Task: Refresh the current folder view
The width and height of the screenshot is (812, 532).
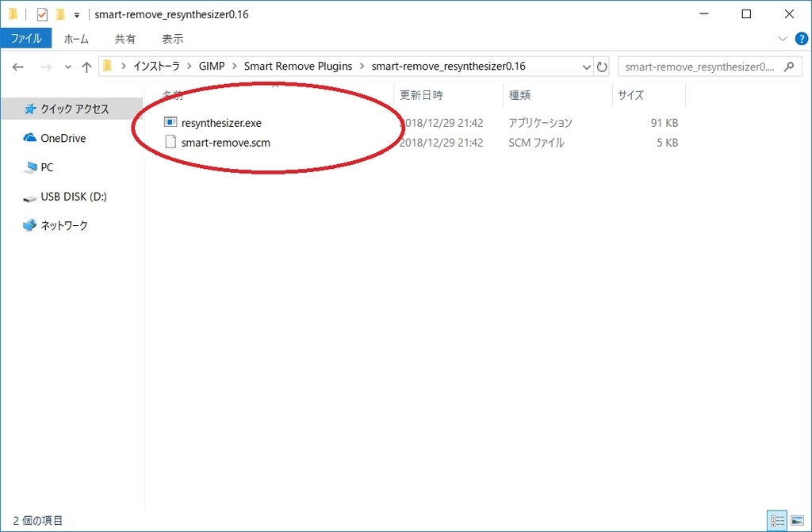Action: click(601, 67)
